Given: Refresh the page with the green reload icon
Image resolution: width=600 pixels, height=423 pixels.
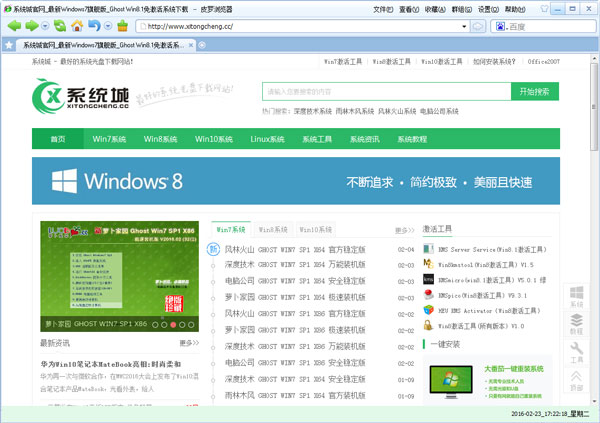Looking at the screenshot, I should tap(60, 26).
